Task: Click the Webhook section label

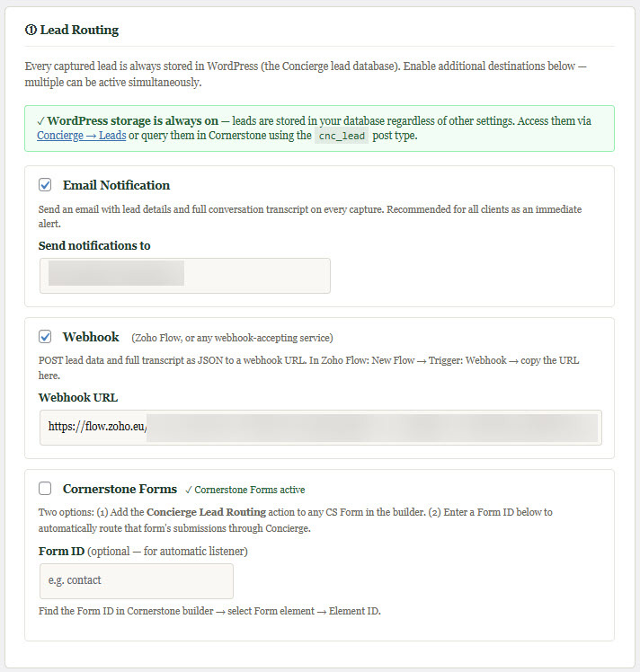Action: [91, 337]
